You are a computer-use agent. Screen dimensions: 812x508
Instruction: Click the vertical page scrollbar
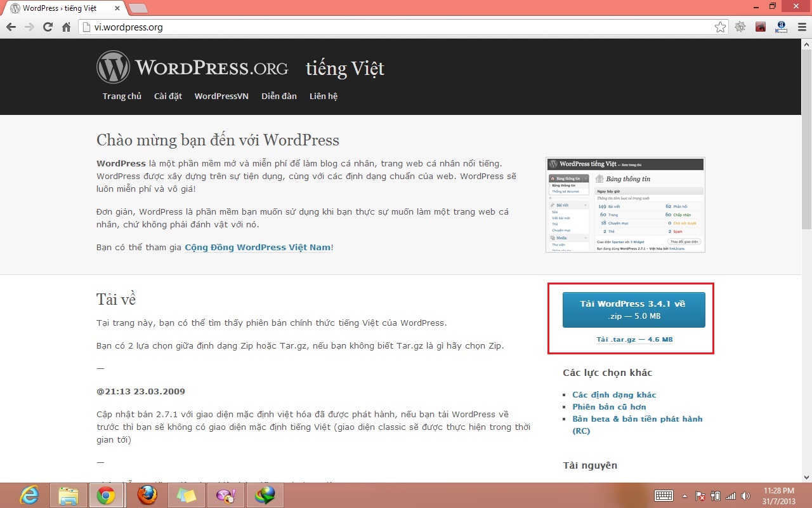(x=806, y=138)
